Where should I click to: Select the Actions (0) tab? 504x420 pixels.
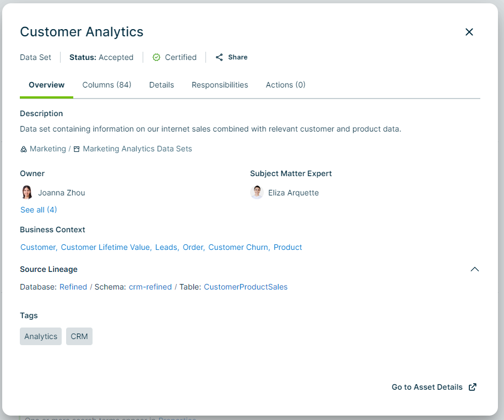tap(285, 85)
